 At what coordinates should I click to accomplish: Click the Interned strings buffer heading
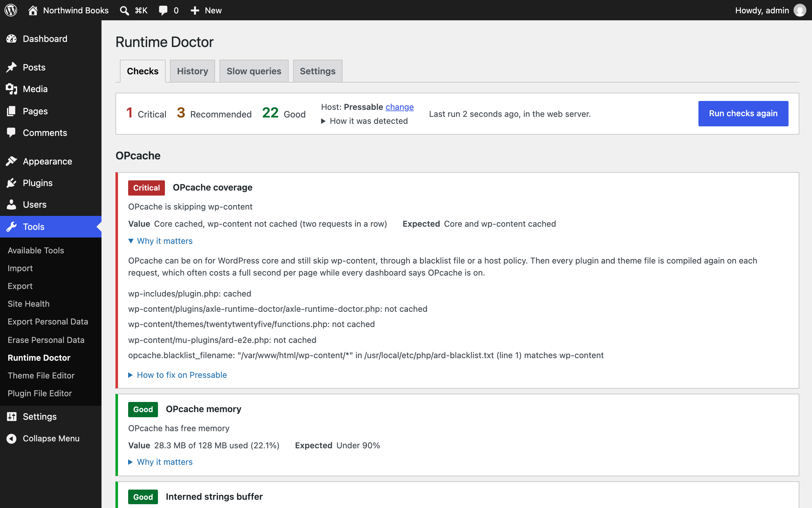(x=214, y=497)
